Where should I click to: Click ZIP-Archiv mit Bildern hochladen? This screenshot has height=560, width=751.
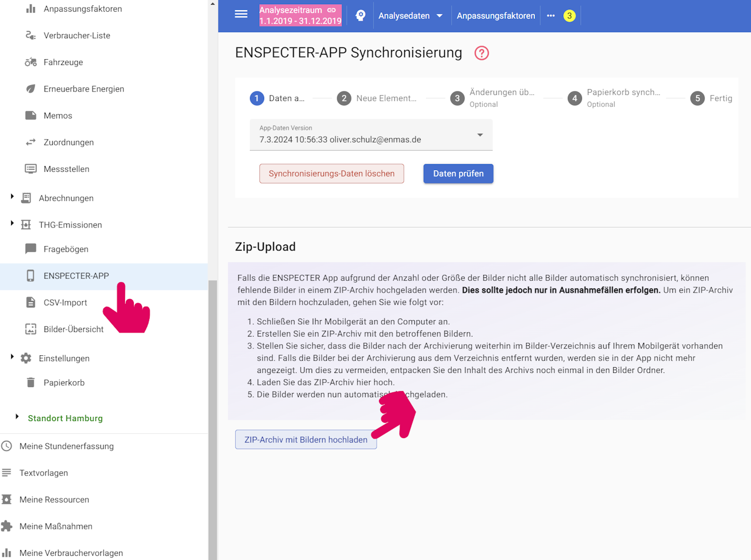[306, 440]
